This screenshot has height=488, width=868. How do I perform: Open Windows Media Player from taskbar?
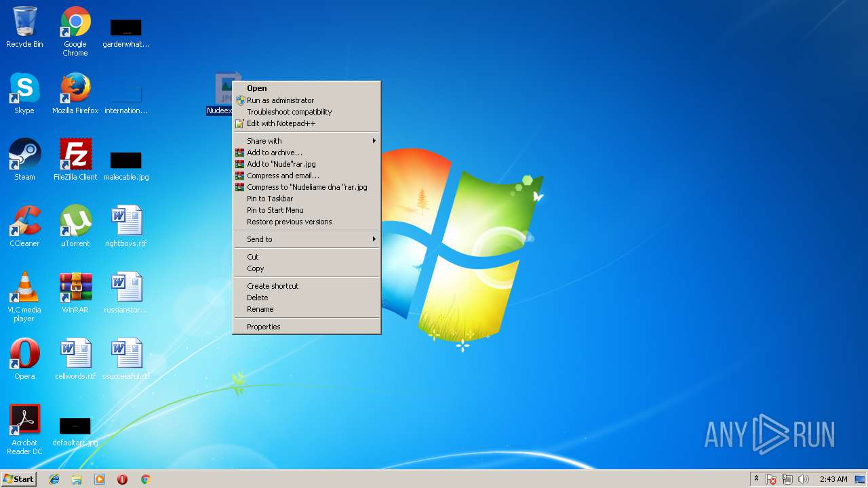100,479
